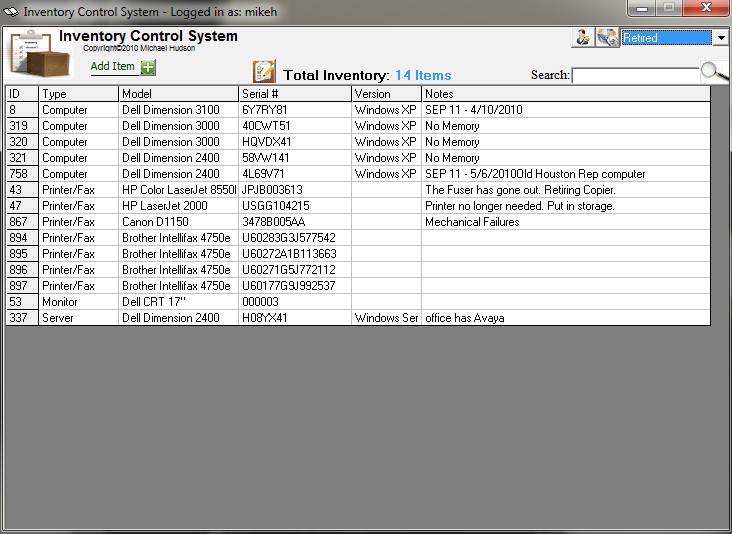Sort by the Type column header
Screen dimensions: 732x534
[x=78, y=94]
